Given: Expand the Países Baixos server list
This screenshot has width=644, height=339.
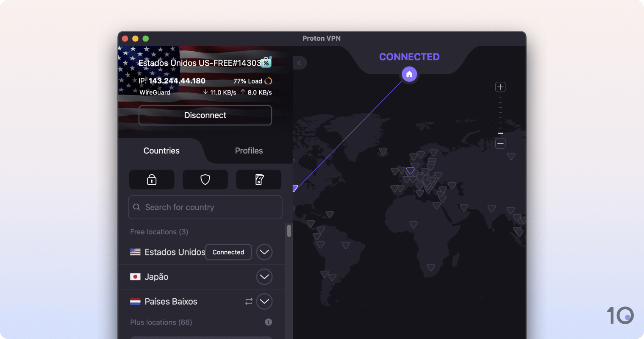Looking at the screenshot, I should point(264,301).
